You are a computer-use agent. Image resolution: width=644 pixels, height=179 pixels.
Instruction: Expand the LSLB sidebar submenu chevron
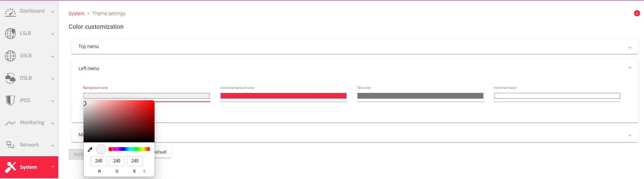[x=53, y=34]
